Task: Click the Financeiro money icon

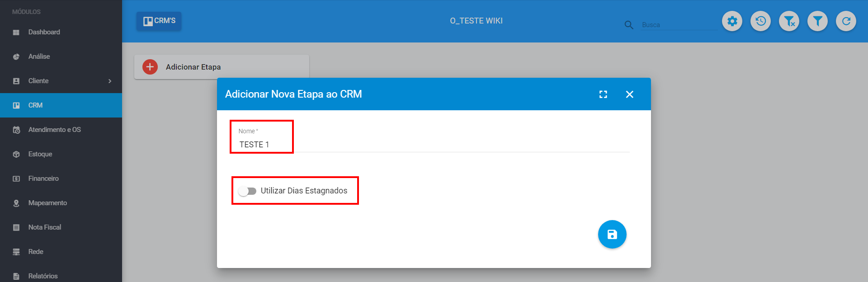Action: pyautogui.click(x=16, y=179)
